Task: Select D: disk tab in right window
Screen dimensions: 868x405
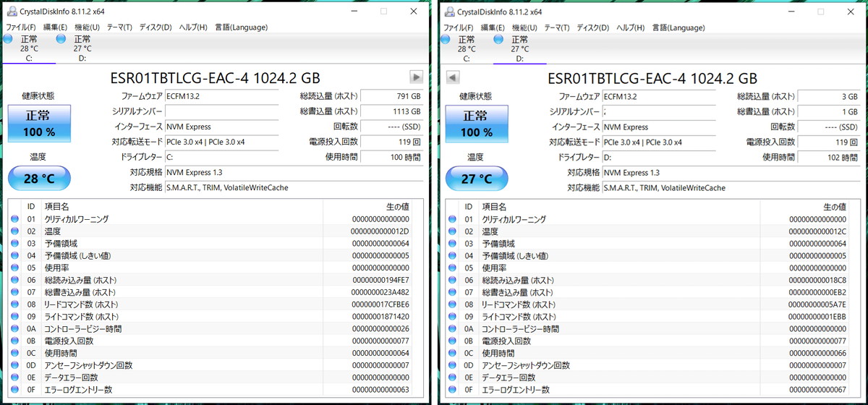Action: point(519,48)
